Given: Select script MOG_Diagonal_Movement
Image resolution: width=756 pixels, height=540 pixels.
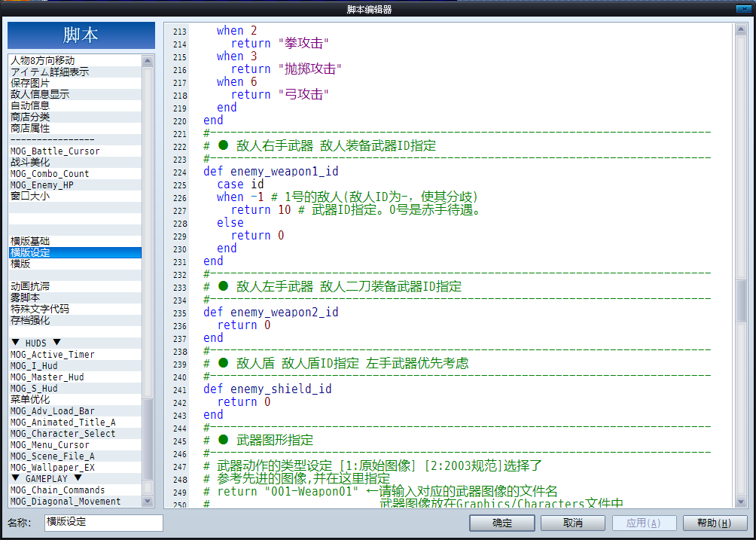Looking at the screenshot, I should [75, 501].
